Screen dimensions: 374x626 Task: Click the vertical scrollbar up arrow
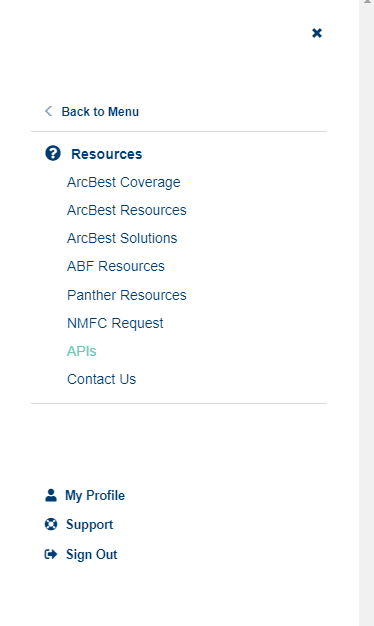click(367, 2)
